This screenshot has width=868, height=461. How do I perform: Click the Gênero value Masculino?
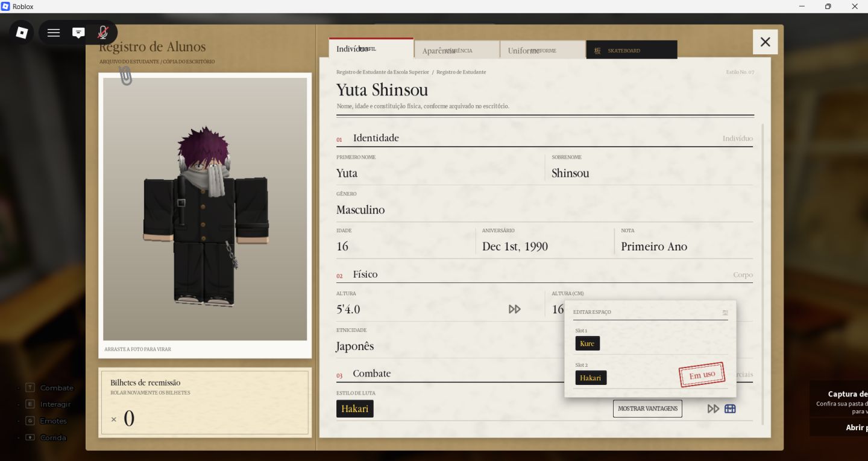(360, 210)
